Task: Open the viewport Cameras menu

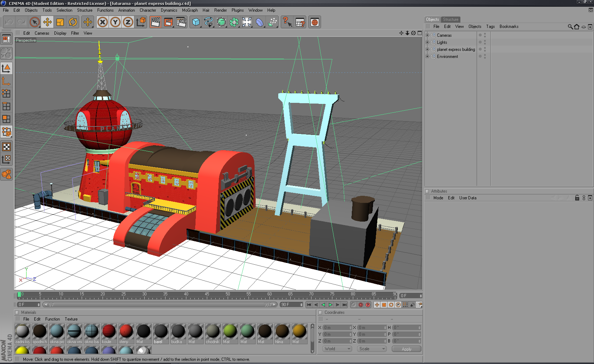Action: click(x=42, y=33)
